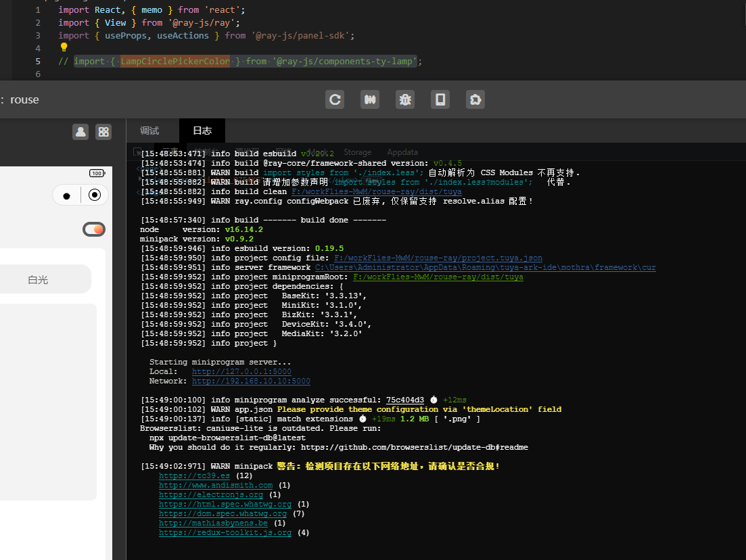This screenshot has height=560, width=746.
Task: Click the barrier-shaped build toolbar icon
Action: coord(370,99)
